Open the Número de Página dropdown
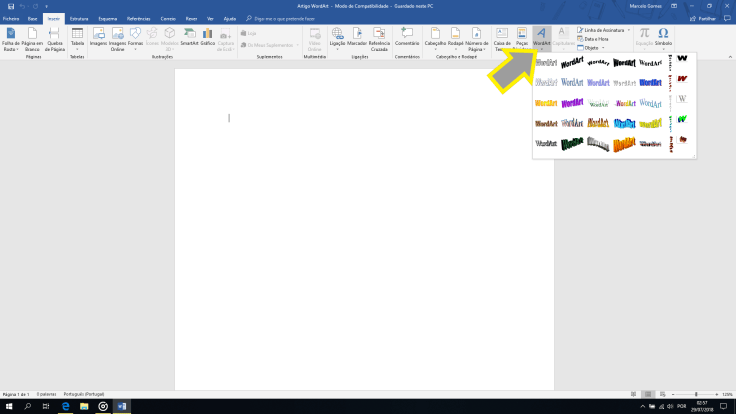Image resolution: width=736 pixels, height=414 pixels. pos(476,40)
